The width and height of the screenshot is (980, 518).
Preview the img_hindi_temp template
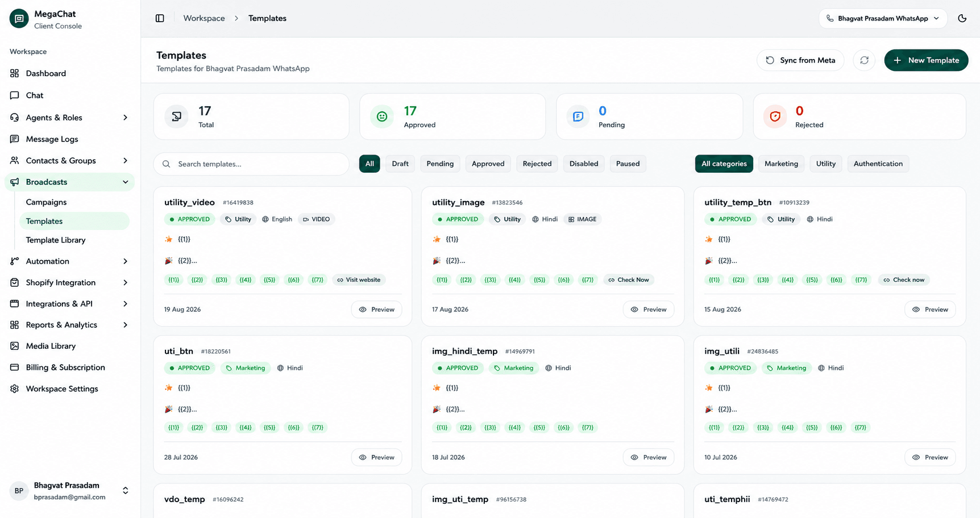(x=649, y=457)
